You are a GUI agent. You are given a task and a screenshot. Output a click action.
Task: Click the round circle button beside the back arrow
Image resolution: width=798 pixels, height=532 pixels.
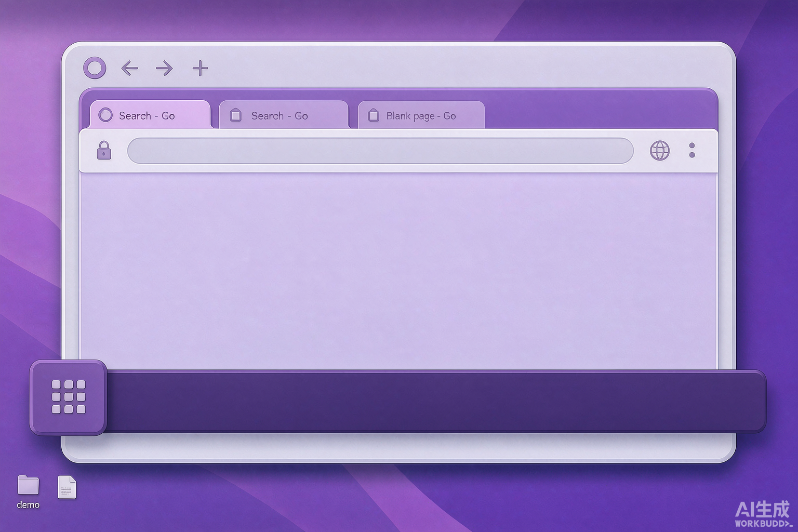click(x=95, y=68)
